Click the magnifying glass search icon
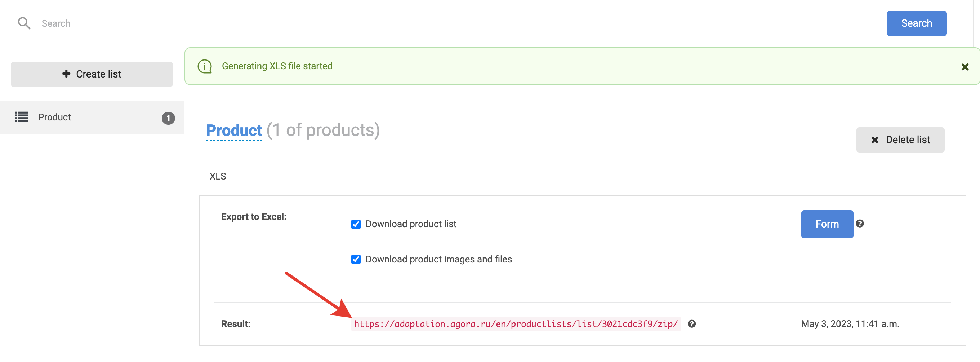 coord(24,23)
